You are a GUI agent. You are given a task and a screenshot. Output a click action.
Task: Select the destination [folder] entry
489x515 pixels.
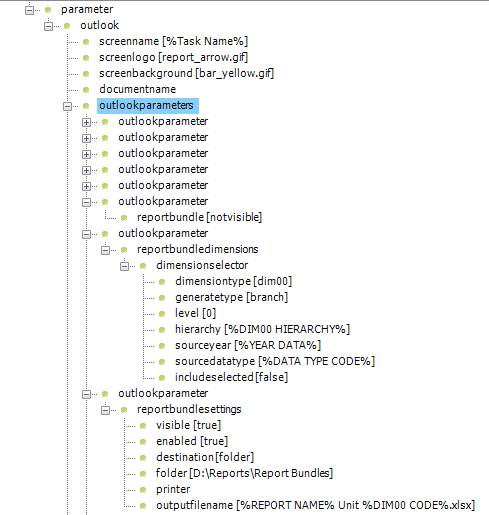point(205,457)
